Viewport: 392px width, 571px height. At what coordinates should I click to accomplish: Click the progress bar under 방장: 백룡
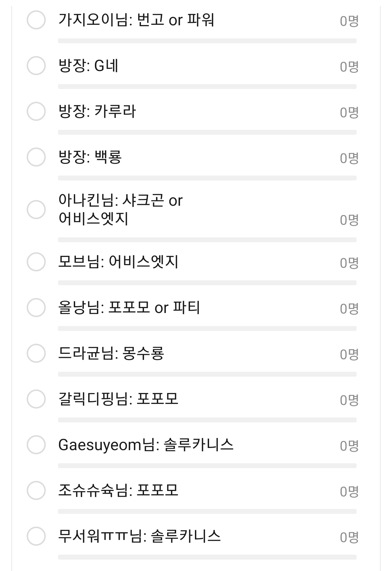click(x=207, y=178)
